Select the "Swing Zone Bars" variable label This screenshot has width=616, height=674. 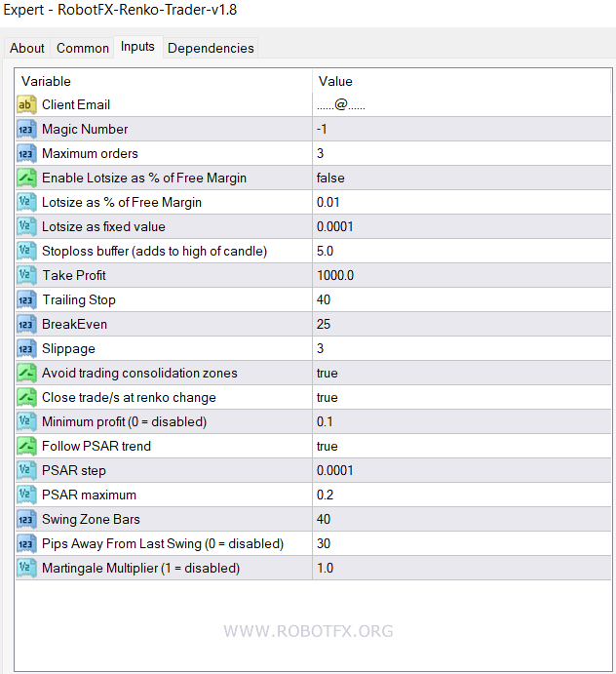tap(91, 519)
